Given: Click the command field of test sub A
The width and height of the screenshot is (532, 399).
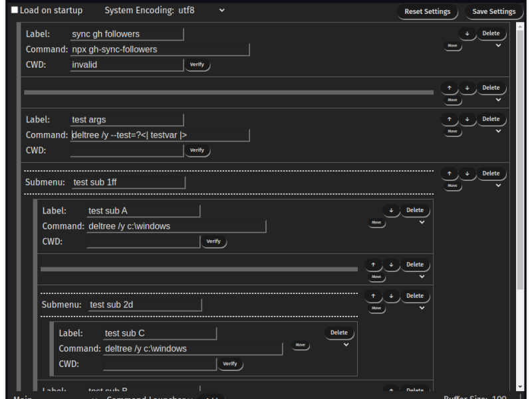Looking at the screenshot, I should [176, 226].
